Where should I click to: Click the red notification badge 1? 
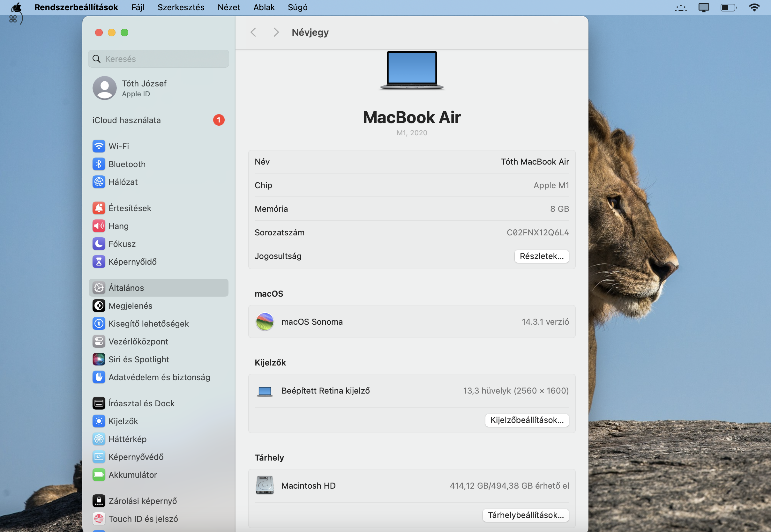219,120
